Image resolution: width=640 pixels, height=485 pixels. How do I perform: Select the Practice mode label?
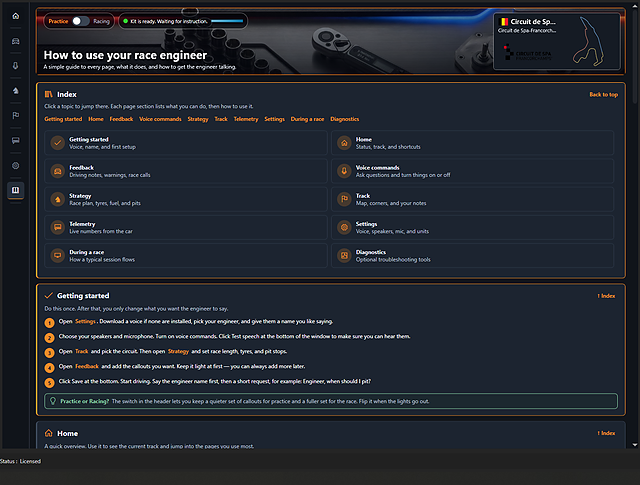point(58,21)
